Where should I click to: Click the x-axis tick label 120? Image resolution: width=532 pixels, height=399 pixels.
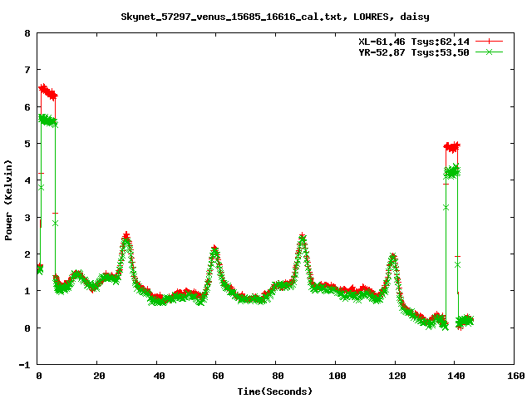(x=397, y=376)
